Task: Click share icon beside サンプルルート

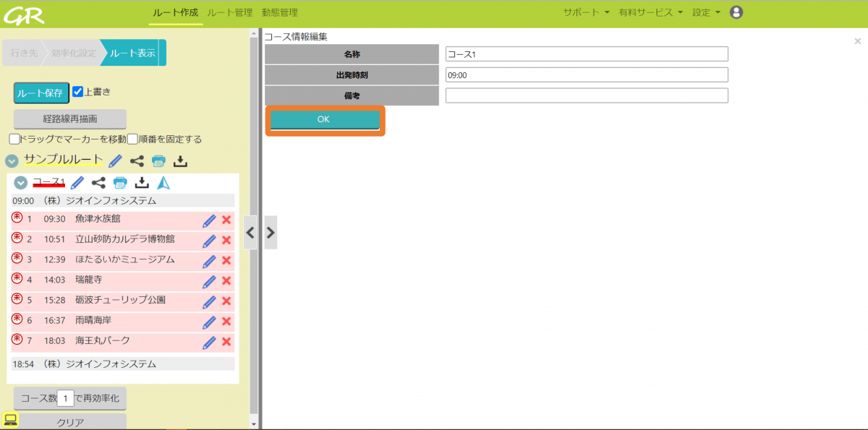Action: 137,160
